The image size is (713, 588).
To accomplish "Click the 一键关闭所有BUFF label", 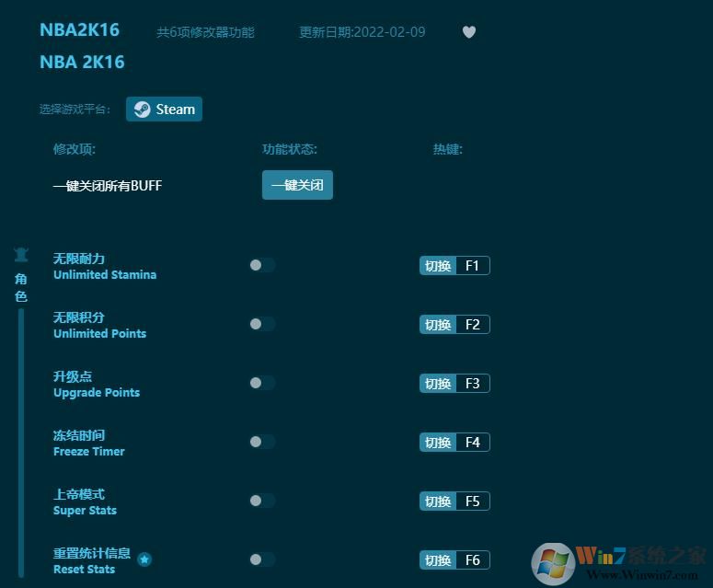I will (x=108, y=186).
